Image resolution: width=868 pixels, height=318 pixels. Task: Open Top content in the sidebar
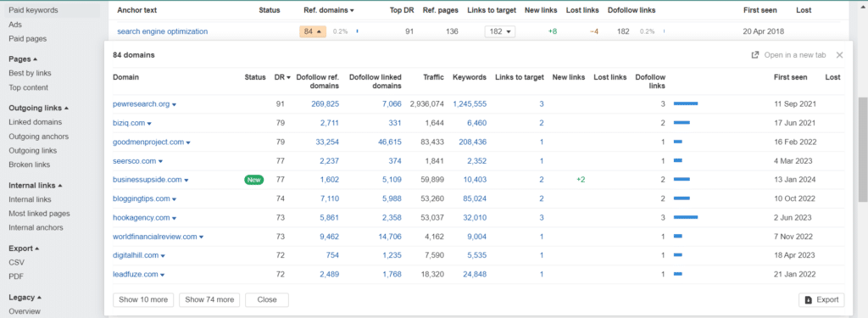[28, 87]
